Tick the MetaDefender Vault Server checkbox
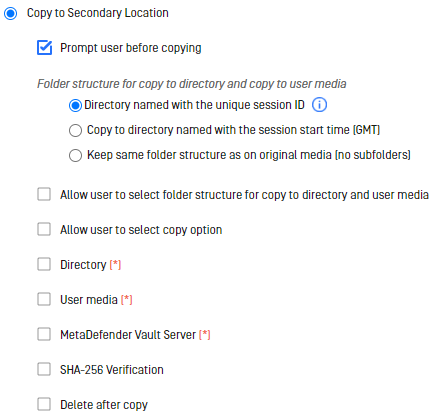 [x=44, y=334]
